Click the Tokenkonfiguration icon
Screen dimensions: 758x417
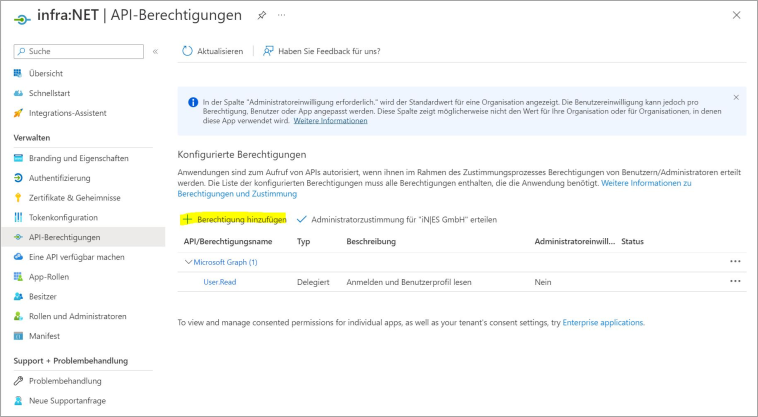tap(18, 217)
